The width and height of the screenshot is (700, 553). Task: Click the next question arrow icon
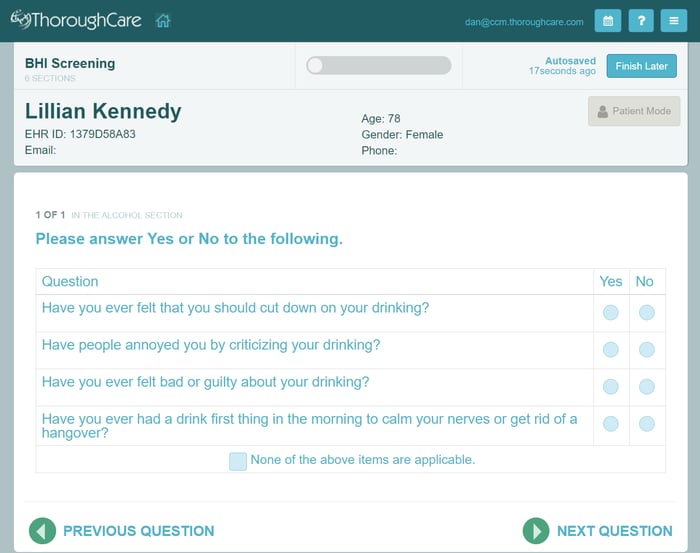(x=536, y=531)
